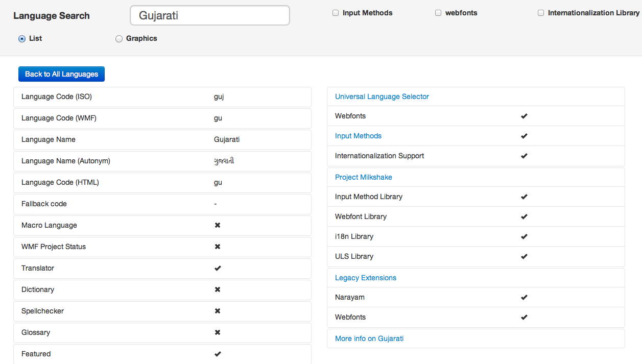Click the Language Search field containing Gujarati
Screen dimensions: 642x364
click(210, 15)
